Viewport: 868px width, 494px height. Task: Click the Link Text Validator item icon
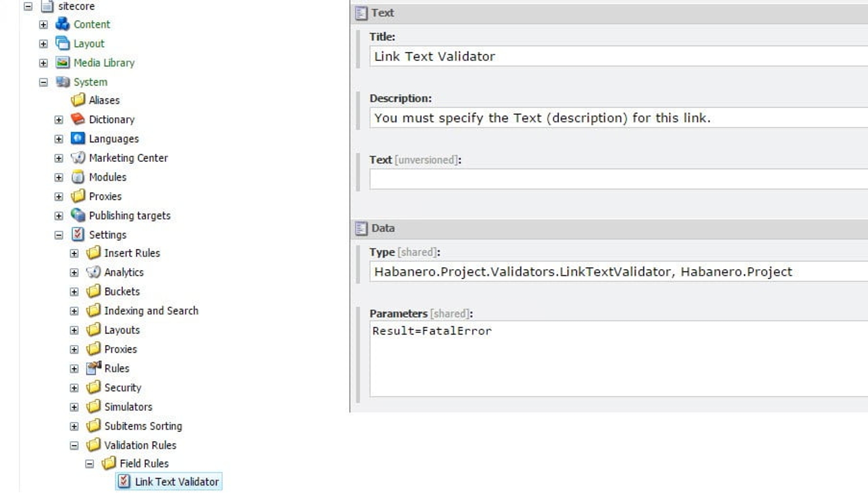[x=124, y=481]
